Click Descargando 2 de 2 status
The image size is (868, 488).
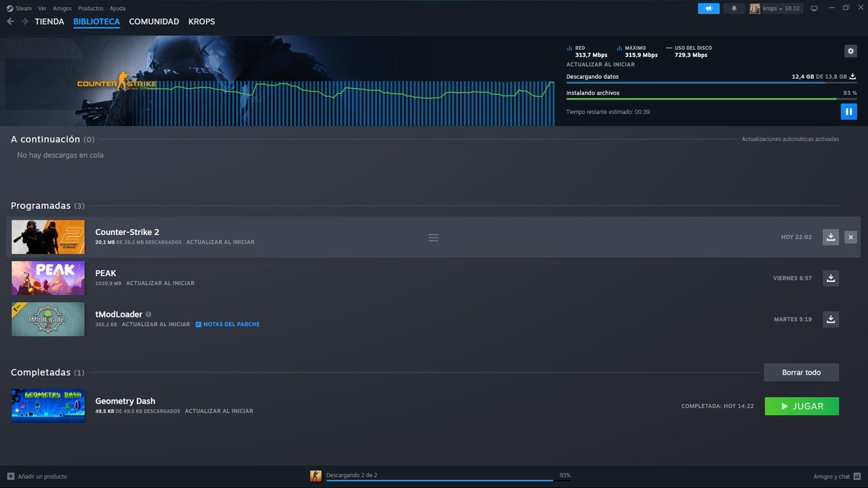click(x=352, y=475)
